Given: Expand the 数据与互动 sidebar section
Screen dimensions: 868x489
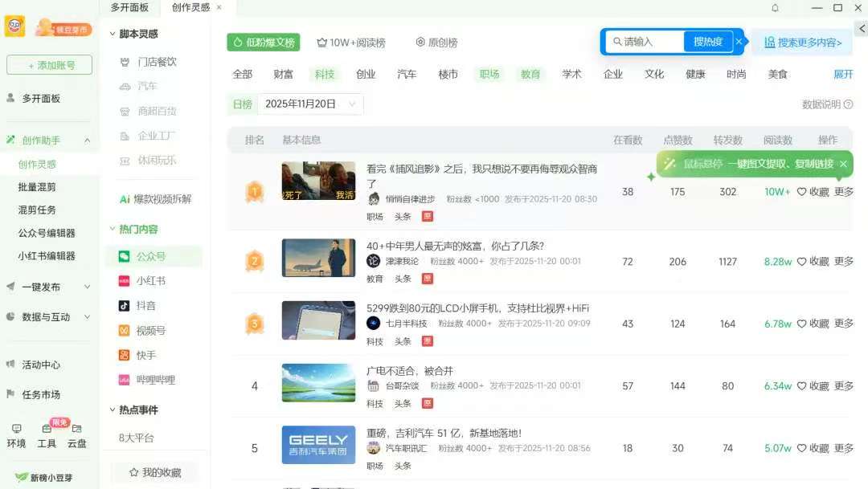Looking at the screenshot, I should (x=88, y=317).
